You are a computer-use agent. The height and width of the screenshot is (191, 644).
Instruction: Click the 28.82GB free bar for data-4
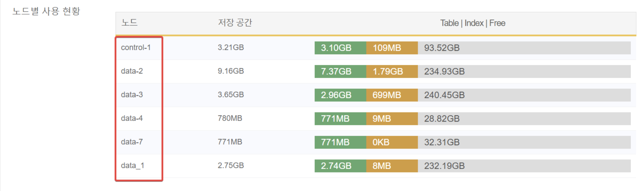pyautogui.click(x=524, y=118)
